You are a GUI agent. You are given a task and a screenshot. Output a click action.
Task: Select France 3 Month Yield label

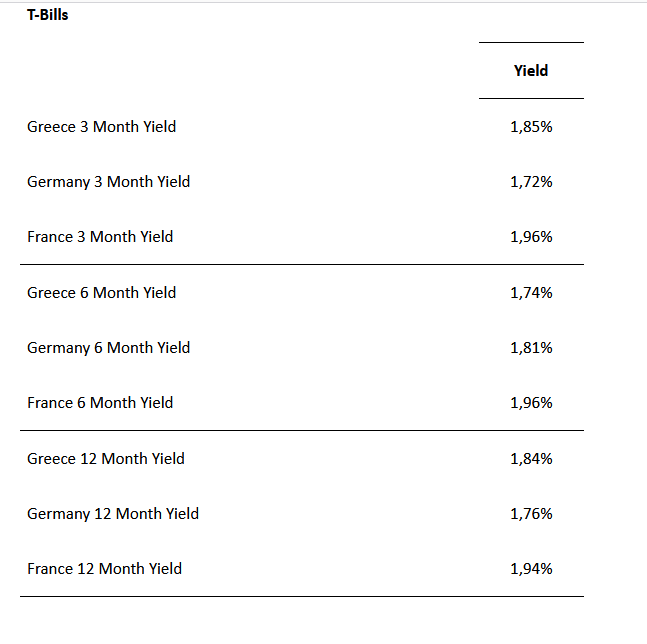100,237
